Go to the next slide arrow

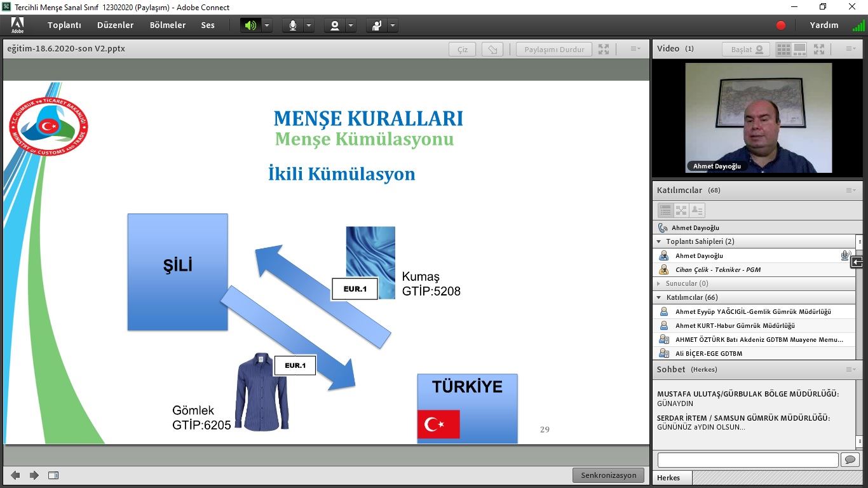coord(34,475)
